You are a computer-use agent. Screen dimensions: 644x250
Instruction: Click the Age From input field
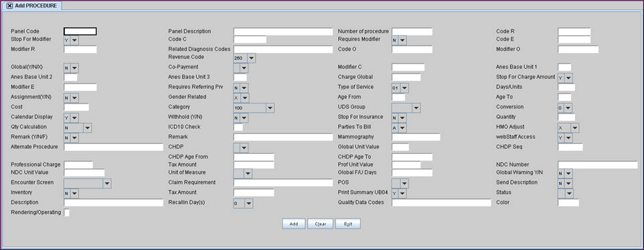[x=398, y=97]
